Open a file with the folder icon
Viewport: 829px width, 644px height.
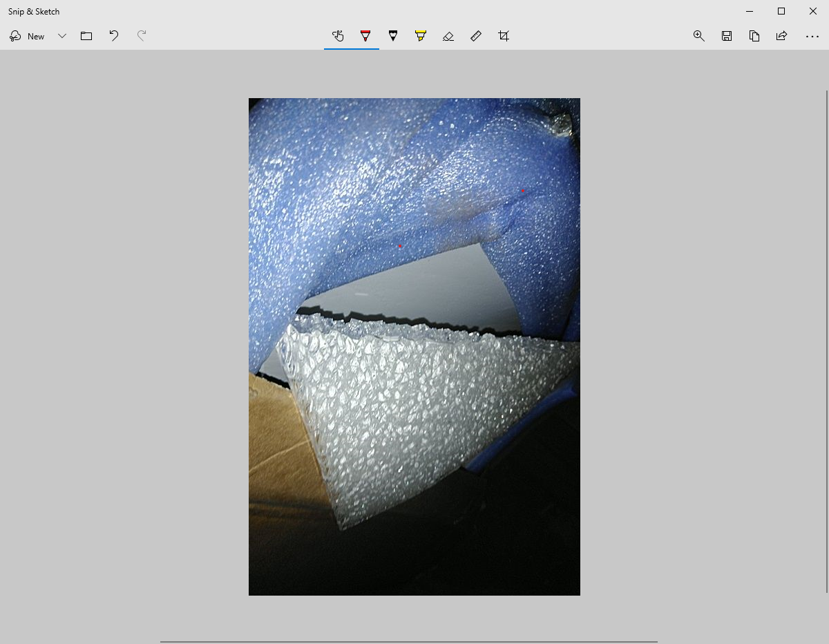(86, 36)
